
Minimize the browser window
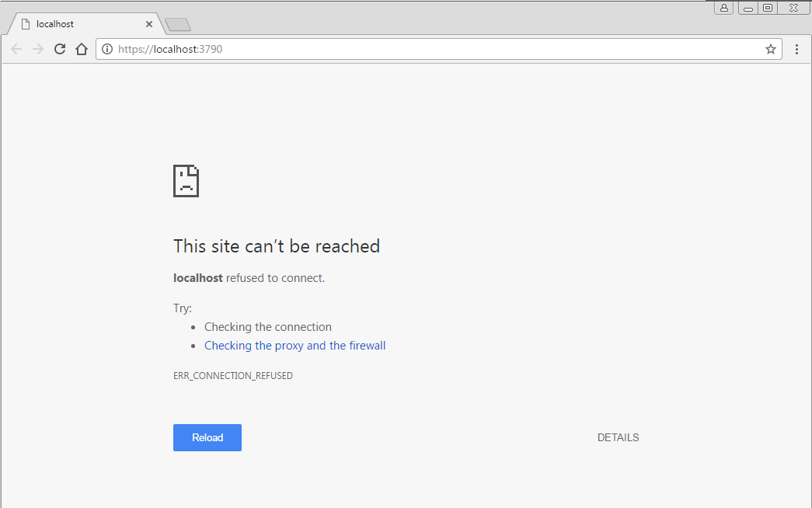(x=748, y=8)
